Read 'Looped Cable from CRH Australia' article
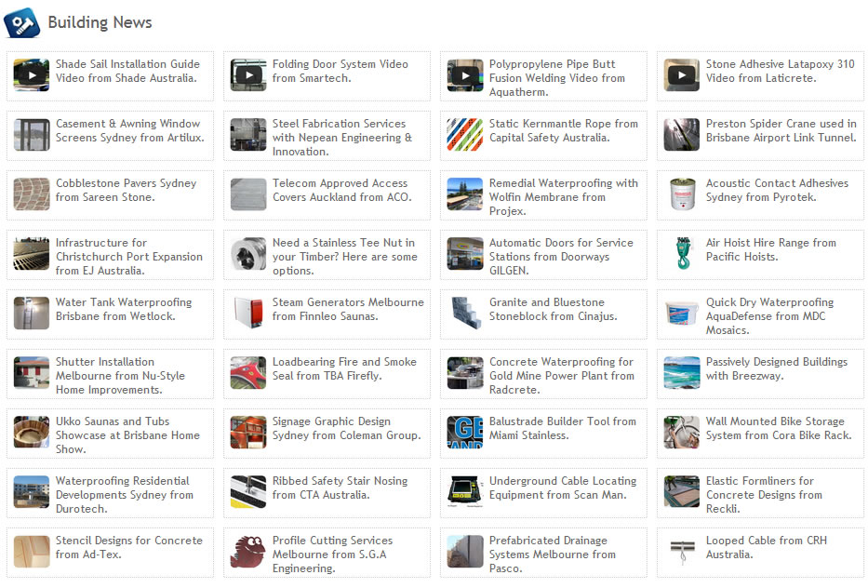 767,547
